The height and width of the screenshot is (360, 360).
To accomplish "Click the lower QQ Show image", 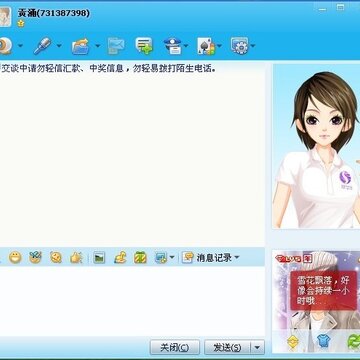I will coord(317,302).
